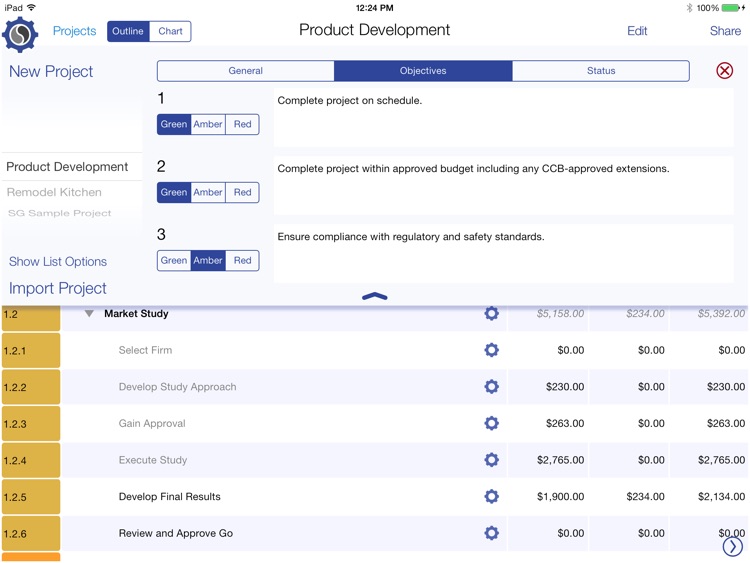750x563 pixels.
Task: Tap the $5,158.00 Market Study cost
Action: click(560, 314)
